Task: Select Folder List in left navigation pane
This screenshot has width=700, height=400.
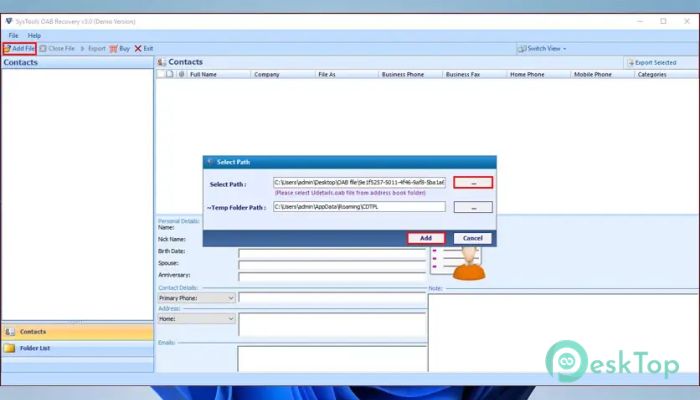Action: pyautogui.click(x=77, y=348)
